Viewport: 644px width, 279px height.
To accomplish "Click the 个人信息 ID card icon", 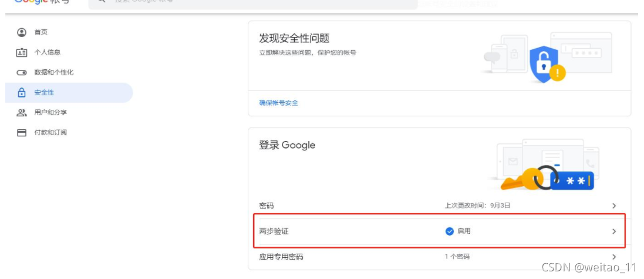I will (21, 53).
